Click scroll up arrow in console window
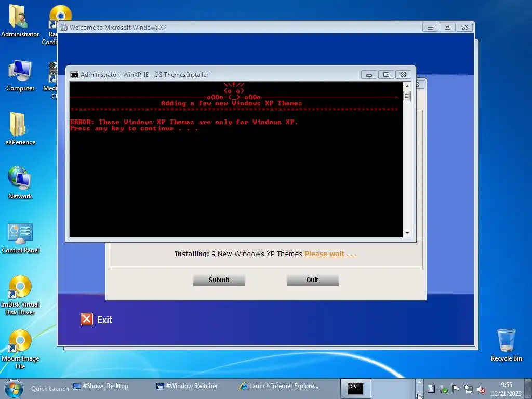 pyautogui.click(x=407, y=86)
